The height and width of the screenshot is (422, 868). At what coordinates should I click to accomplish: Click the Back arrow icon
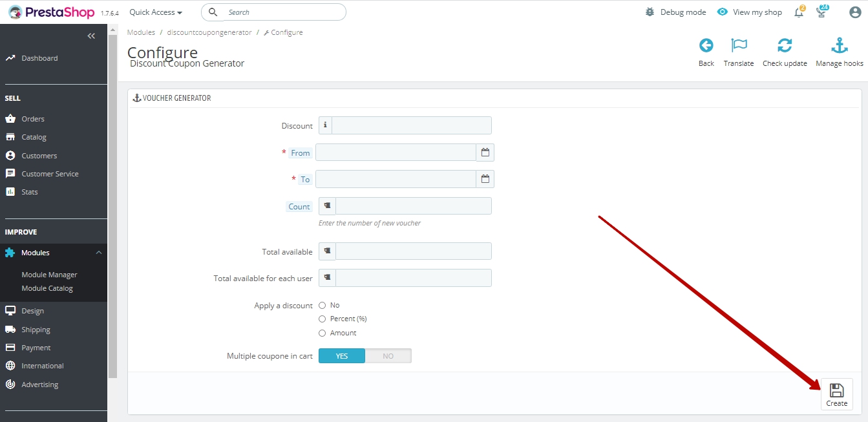[x=706, y=46]
